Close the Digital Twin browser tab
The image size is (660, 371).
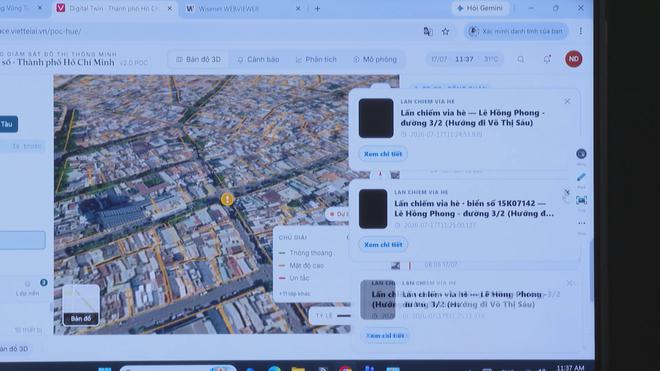tap(170, 8)
